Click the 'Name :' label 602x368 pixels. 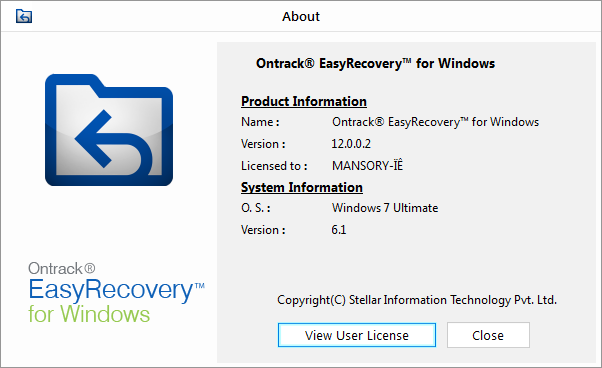pos(260,122)
